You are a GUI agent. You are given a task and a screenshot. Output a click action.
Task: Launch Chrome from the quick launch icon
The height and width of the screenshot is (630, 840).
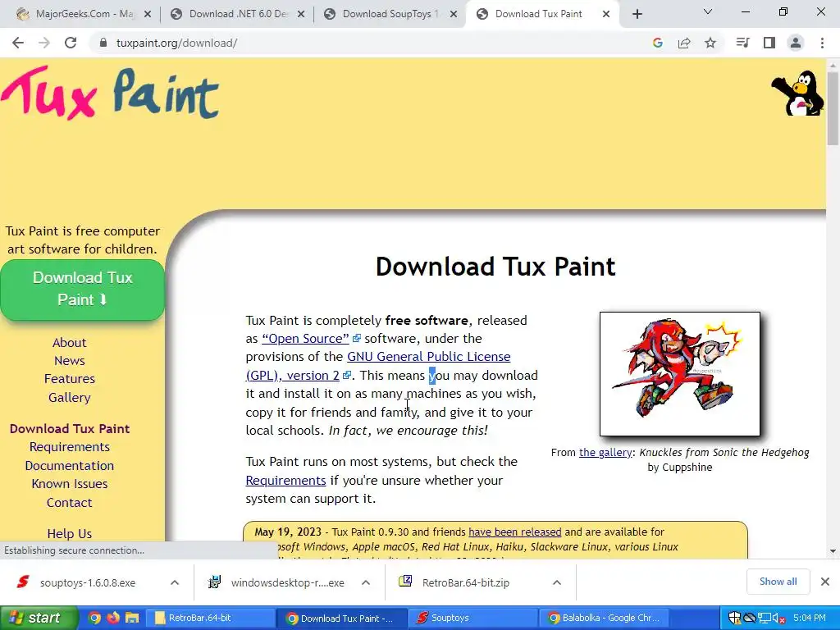click(94, 619)
